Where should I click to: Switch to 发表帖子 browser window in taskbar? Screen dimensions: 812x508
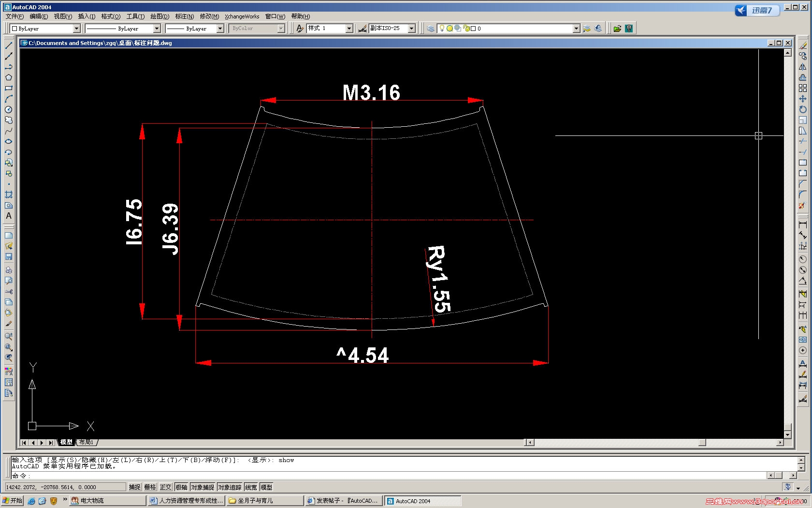[x=344, y=501]
